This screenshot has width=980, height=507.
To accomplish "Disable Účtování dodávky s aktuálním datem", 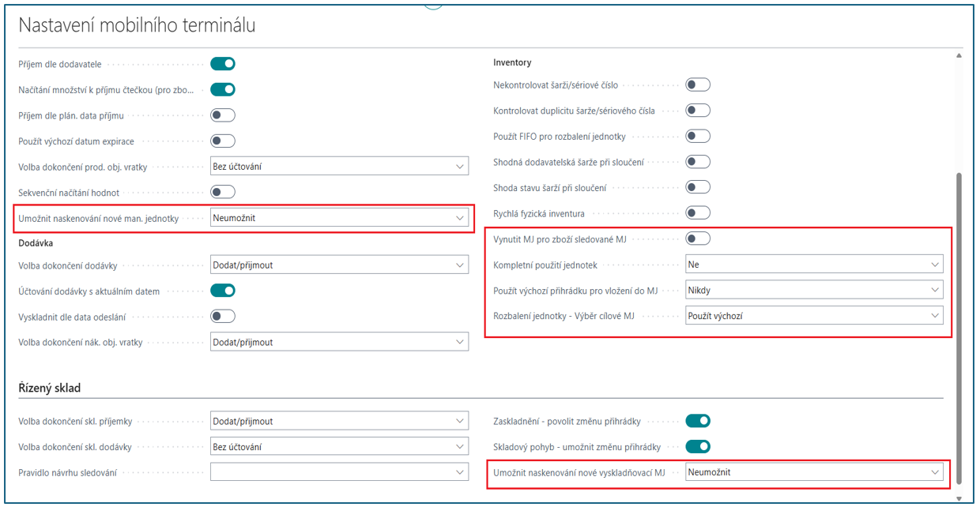I will pyautogui.click(x=223, y=291).
